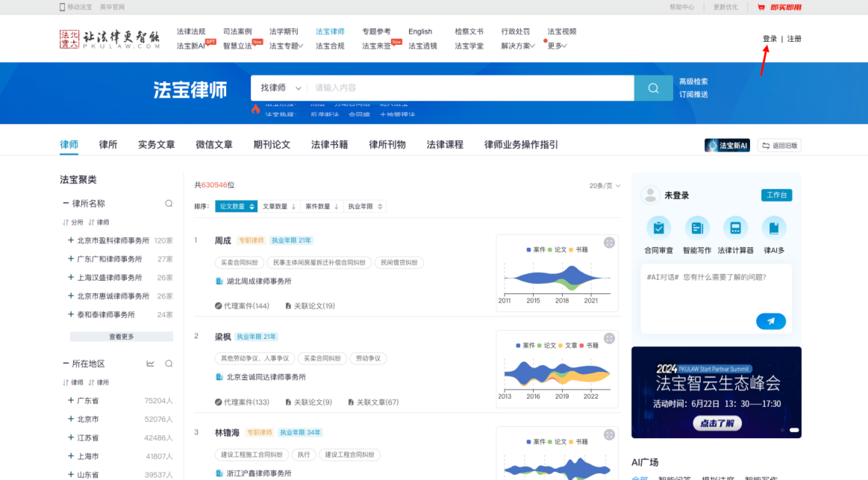Open the 找律师 search type dropdown
This screenshot has width=868, height=480.
click(x=281, y=88)
